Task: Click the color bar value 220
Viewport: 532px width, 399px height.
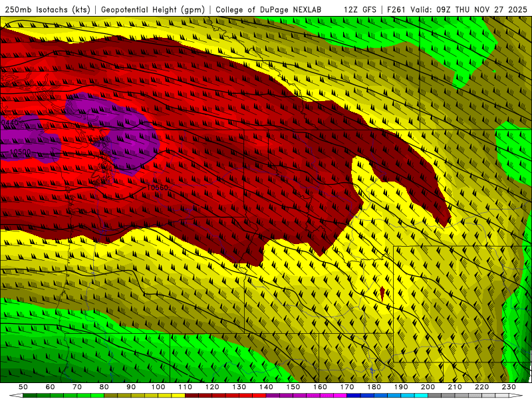Action: 481,387
